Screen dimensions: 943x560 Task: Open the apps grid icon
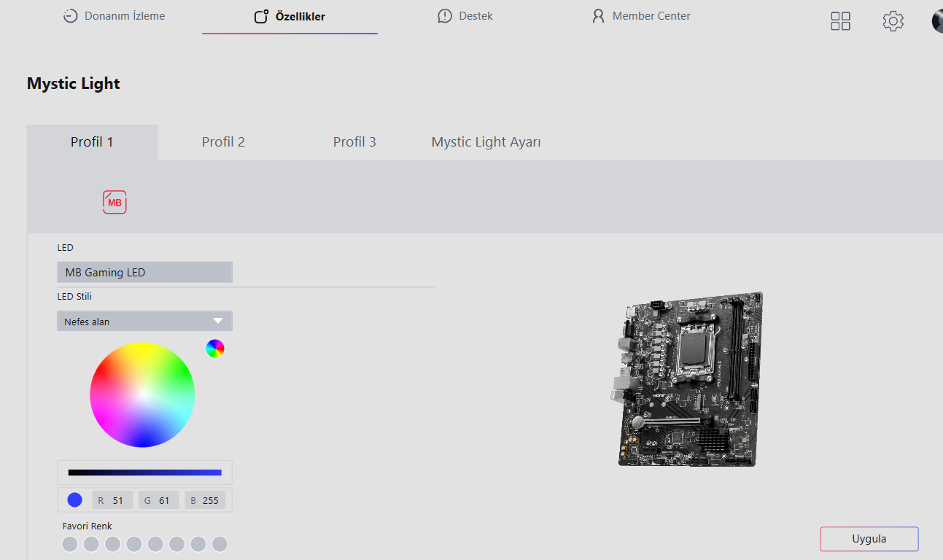[841, 21]
